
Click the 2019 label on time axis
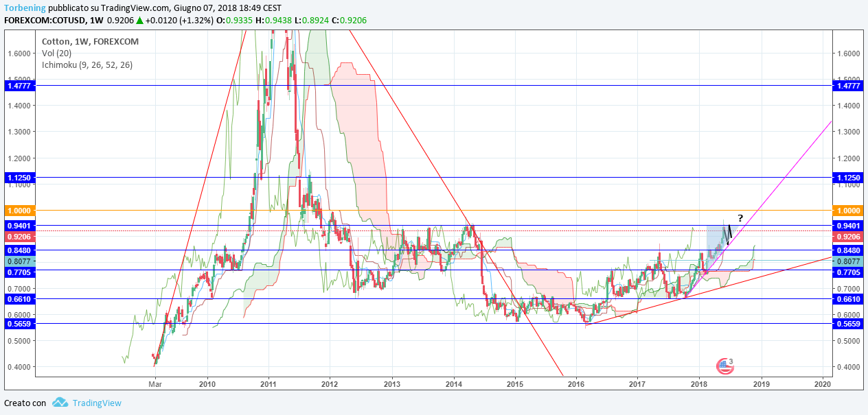761,386
